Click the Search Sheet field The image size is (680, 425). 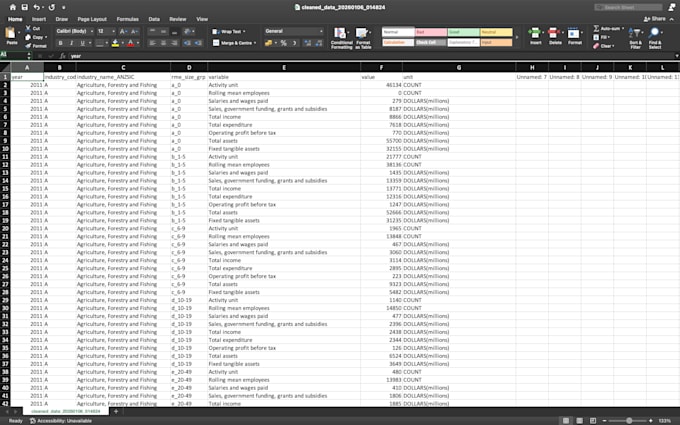[x=628, y=7]
